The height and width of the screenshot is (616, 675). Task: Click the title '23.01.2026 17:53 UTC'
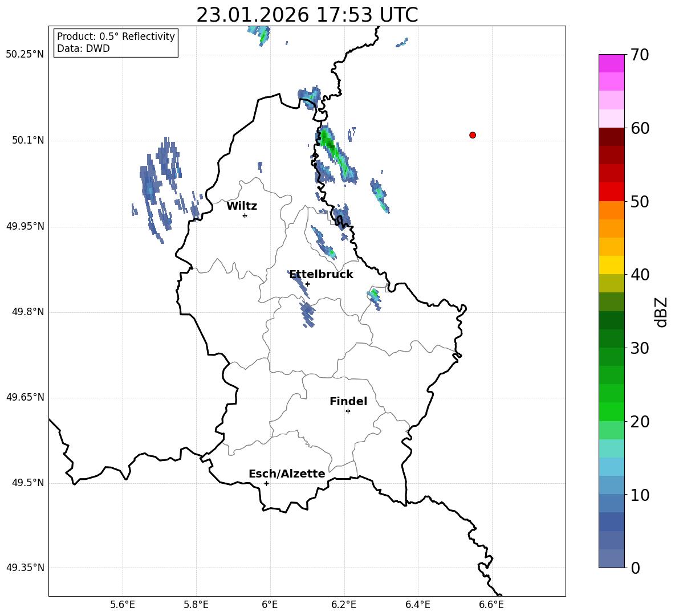(x=307, y=15)
